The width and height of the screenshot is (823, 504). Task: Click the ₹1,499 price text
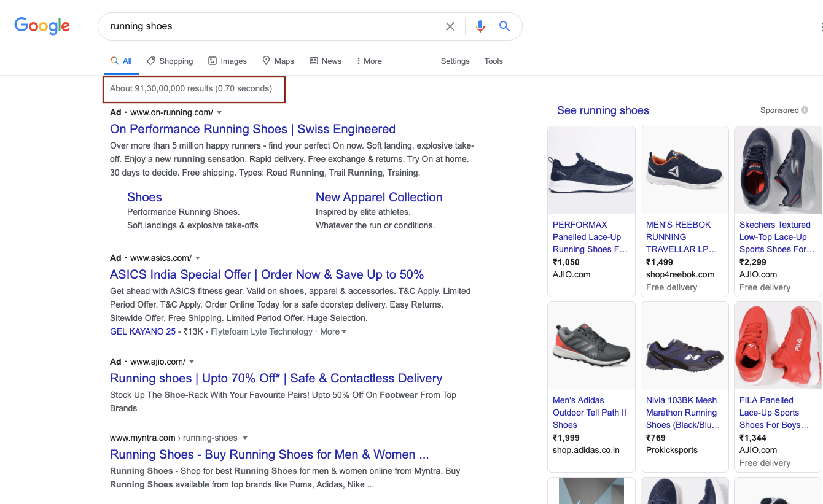(x=660, y=262)
